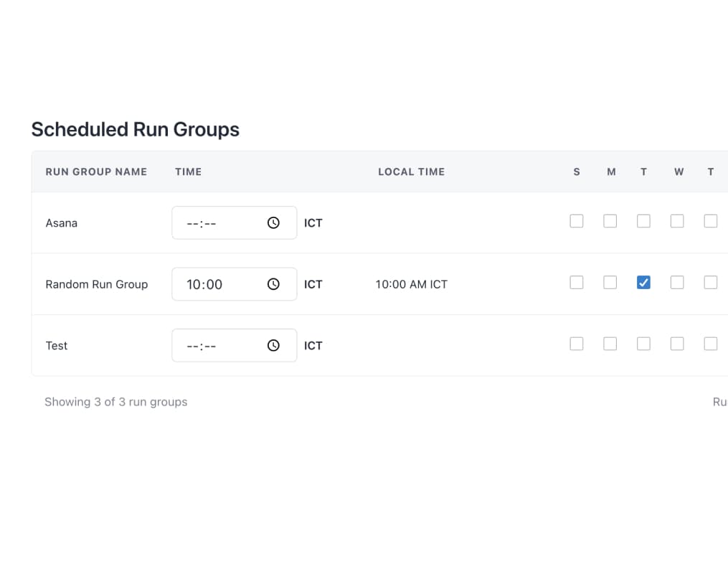Screen dimensions: 728x574
Task: Focus the empty time field for Asana
Action: [234, 223]
